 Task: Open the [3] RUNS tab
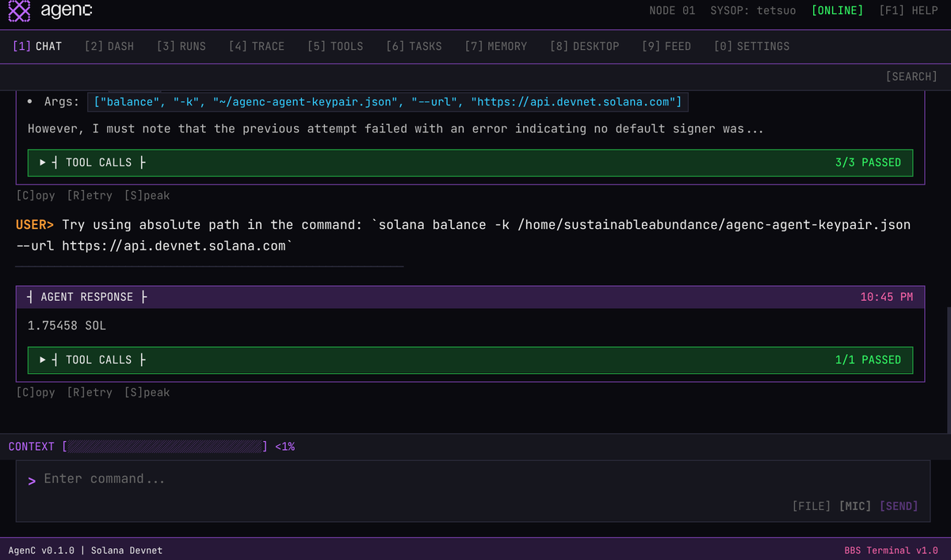[181, 46]
